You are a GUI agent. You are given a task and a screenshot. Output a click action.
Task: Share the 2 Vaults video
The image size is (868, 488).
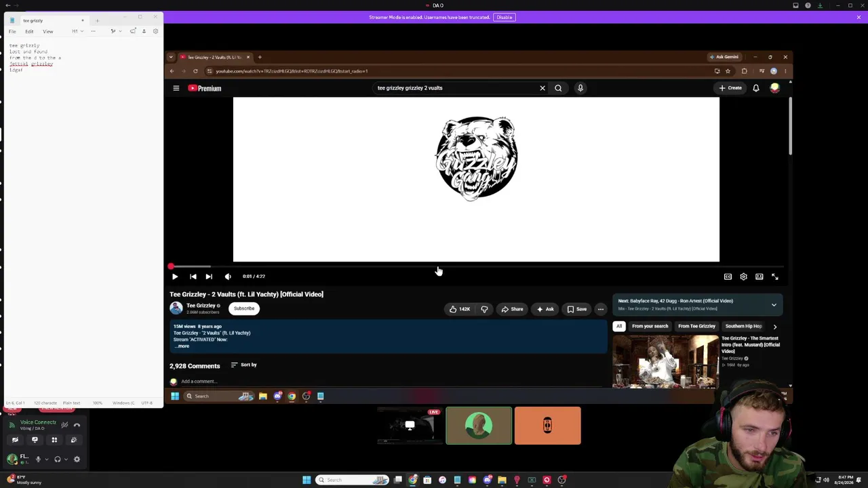click(x=512, y=309)
